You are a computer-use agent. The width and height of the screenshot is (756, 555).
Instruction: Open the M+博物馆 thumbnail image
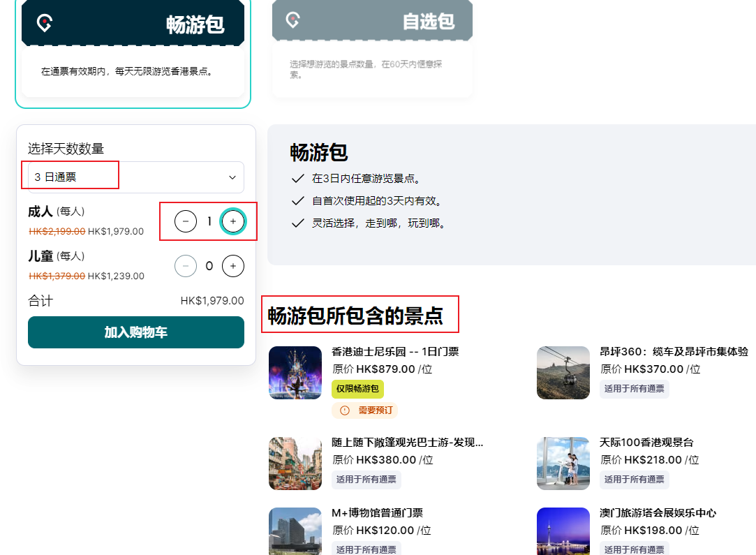coord(295,531)
